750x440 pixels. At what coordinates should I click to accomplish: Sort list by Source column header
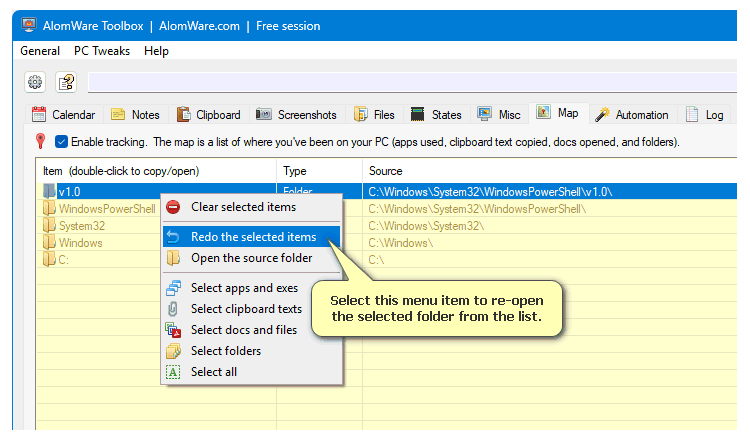386,171
